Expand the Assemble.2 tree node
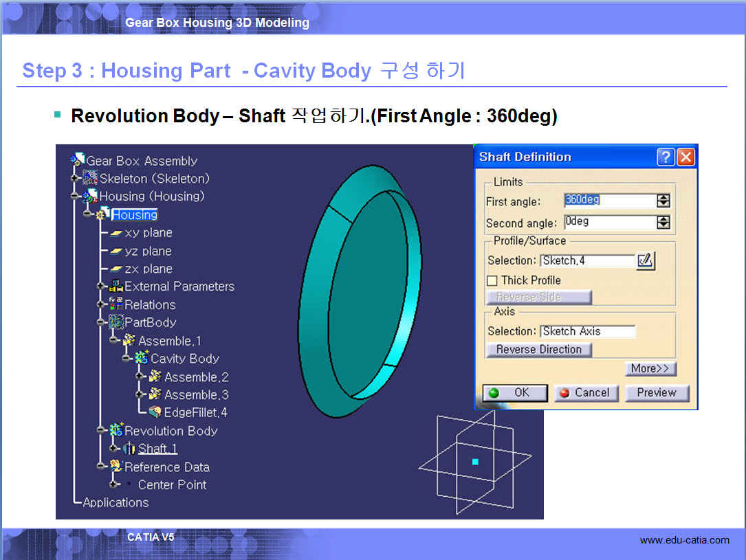The width and height of the screenshot is (746, 560). (140, 377)
